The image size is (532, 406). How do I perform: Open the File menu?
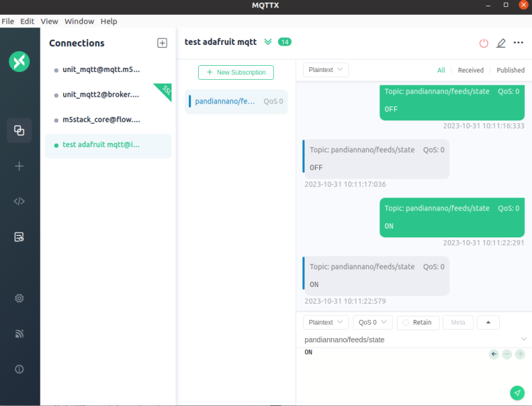(8, 22)
